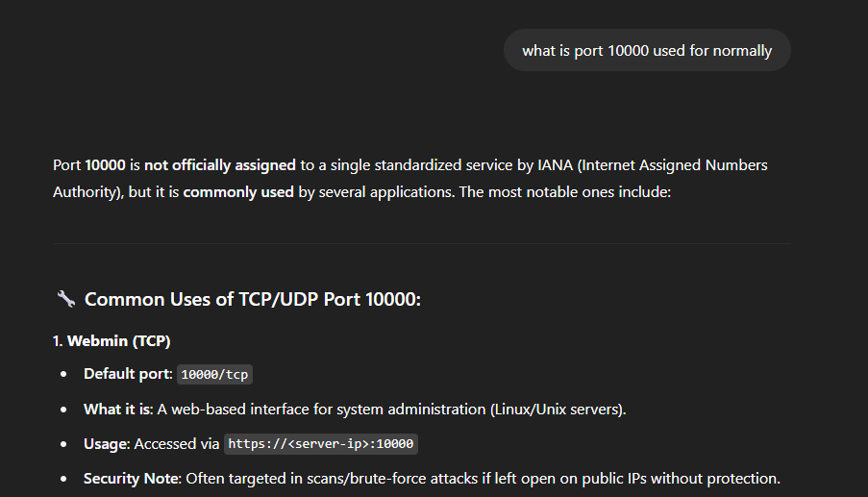The width and height of the screenshot is (868, 497).
Task: Click the (Linux/Unix servers) text
Action: coord(558,409)
